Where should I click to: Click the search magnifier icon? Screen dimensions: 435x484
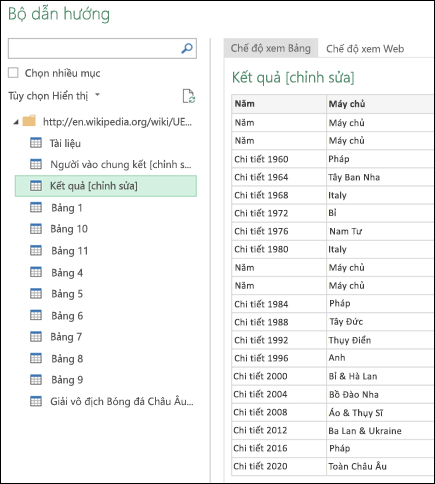tap(187, 49)
